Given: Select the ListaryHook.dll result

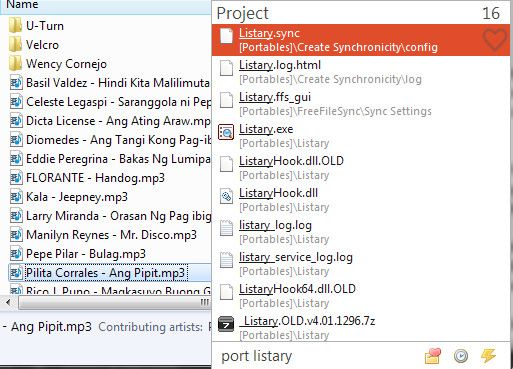Looking at the screenshot, I should (x=361, y=200).
